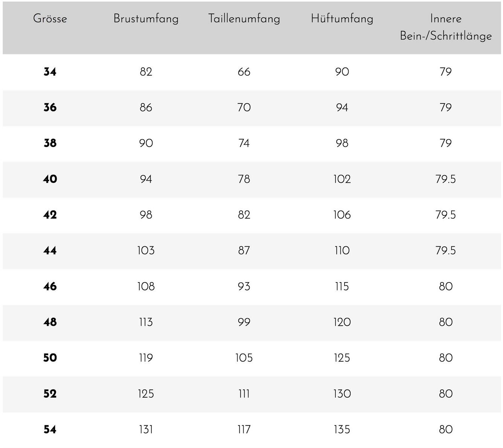The image size is (503, 448).
Task: Click the Innere Bein-/Schrittlänge header
Action: (x=446, y=27)
